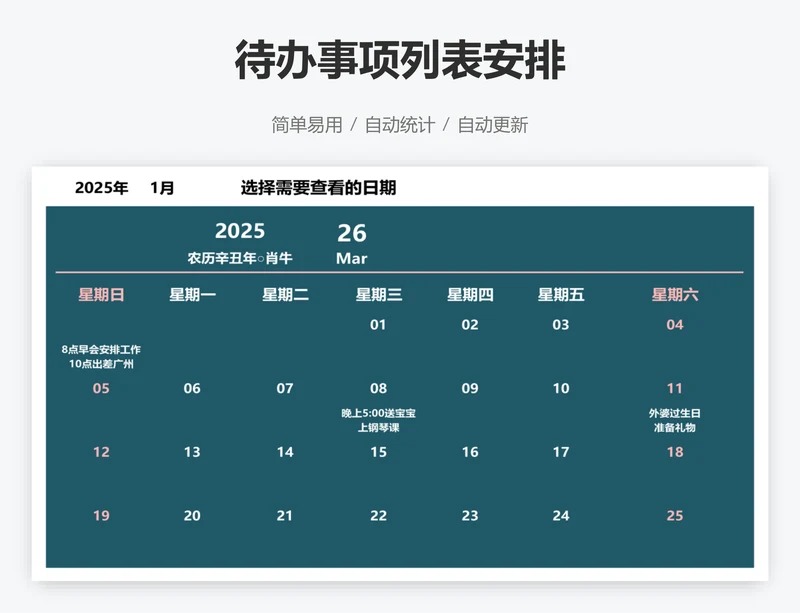Select calendar date 19
The height and width of the screenshot is (613, 800).
(x=101, y=516)
